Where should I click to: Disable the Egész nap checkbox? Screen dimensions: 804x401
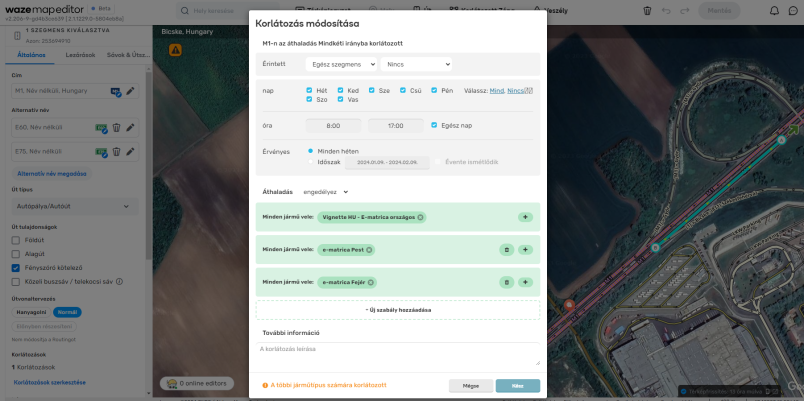click(x=434, y=125)
